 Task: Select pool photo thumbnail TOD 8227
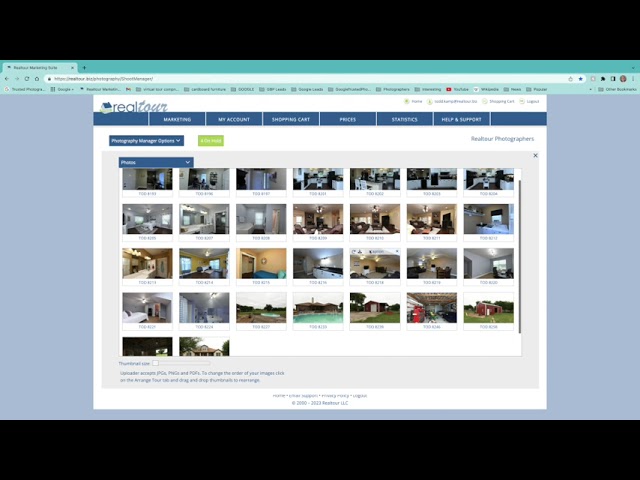261,308
